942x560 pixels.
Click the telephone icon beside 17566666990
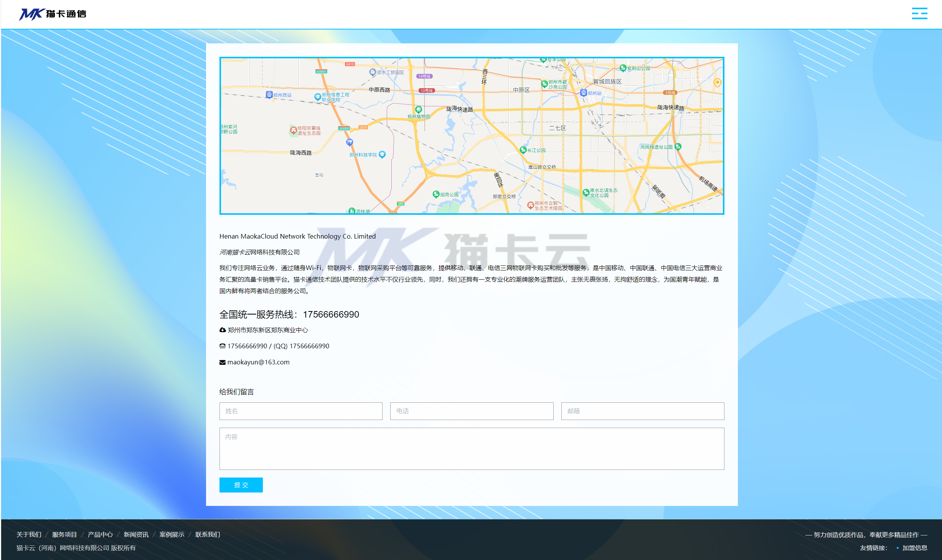223,346
